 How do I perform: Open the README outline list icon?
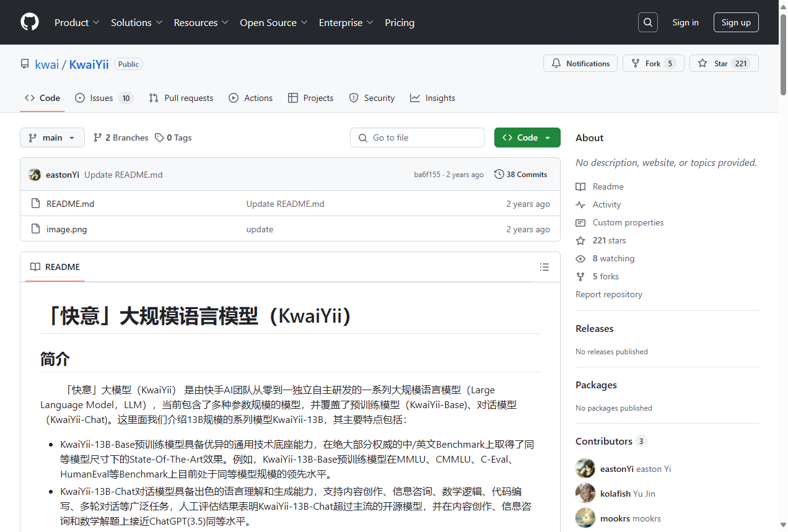pyautogui.click(x=544, y=267)
